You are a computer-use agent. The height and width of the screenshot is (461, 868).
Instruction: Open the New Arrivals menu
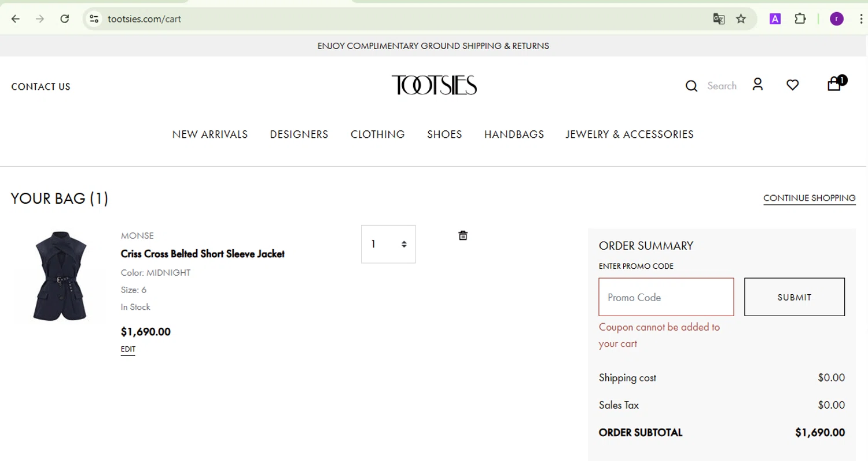click(210, 134)
